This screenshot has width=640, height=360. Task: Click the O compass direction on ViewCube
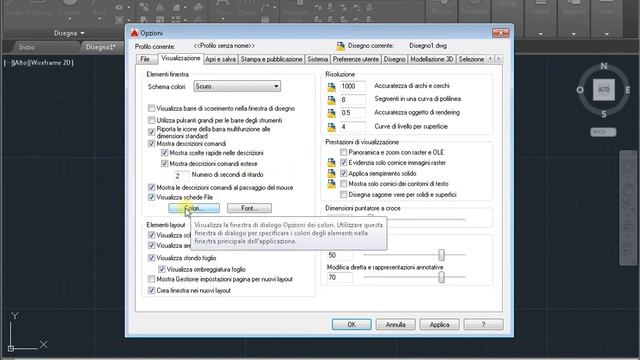coord(580,90)
